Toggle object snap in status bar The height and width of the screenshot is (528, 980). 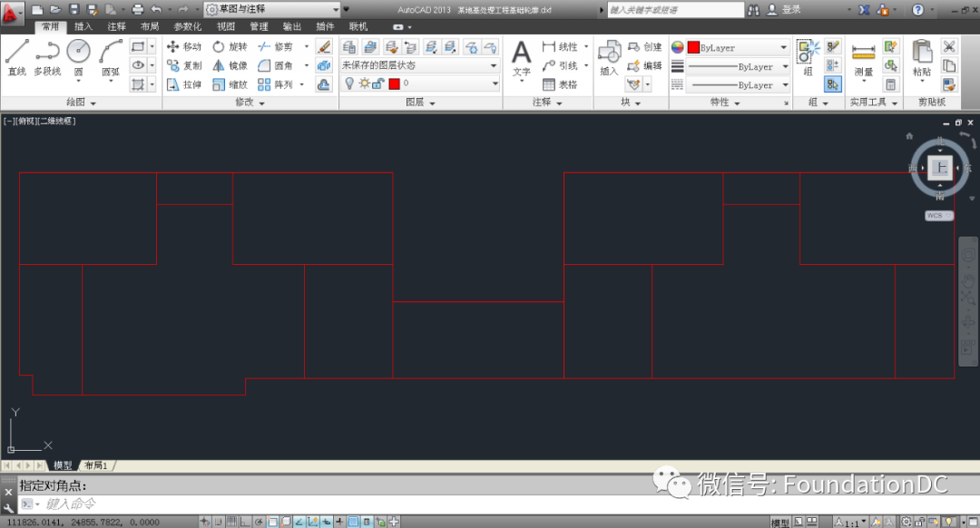click(272, 522)
